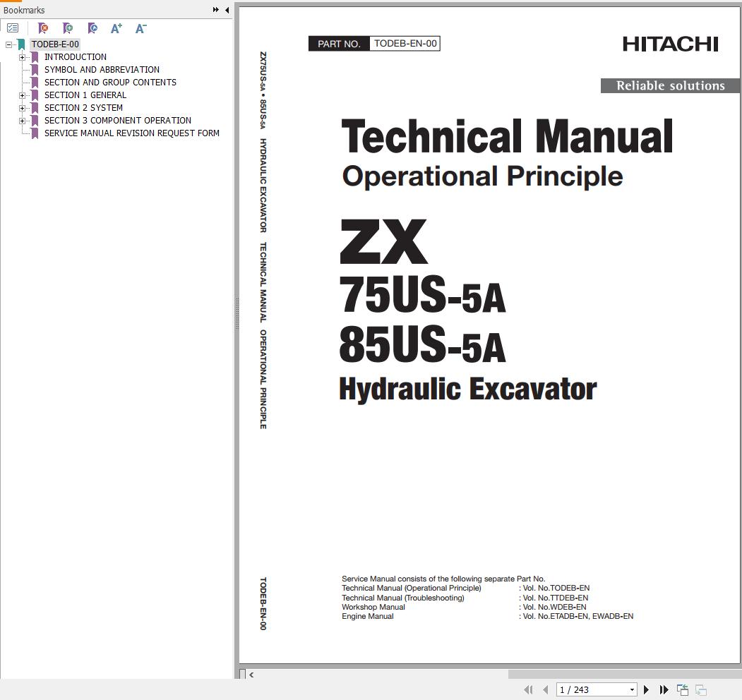The height and width of the screenshot is (700, 742).
Task: Click the delete bookmark icon
Action: click(42, 28)
